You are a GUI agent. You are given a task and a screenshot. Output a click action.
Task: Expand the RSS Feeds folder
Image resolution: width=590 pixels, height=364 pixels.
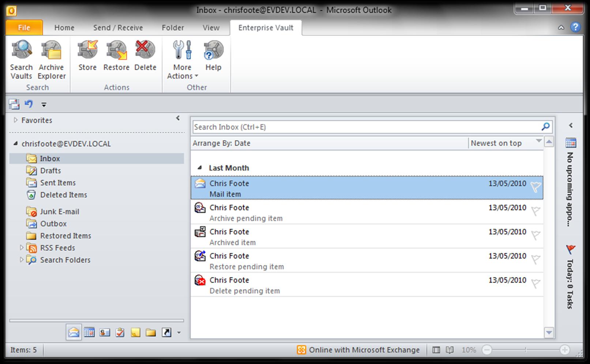click(21, 248)
